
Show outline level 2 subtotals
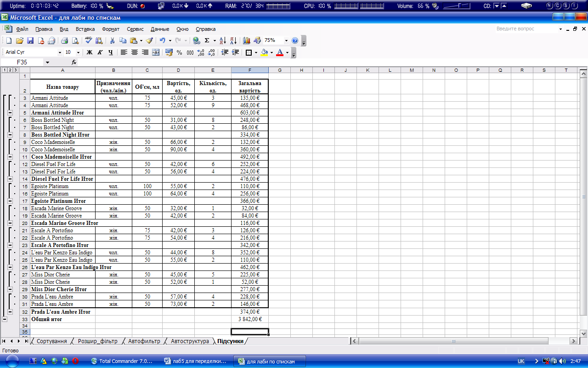coord(10,70)
